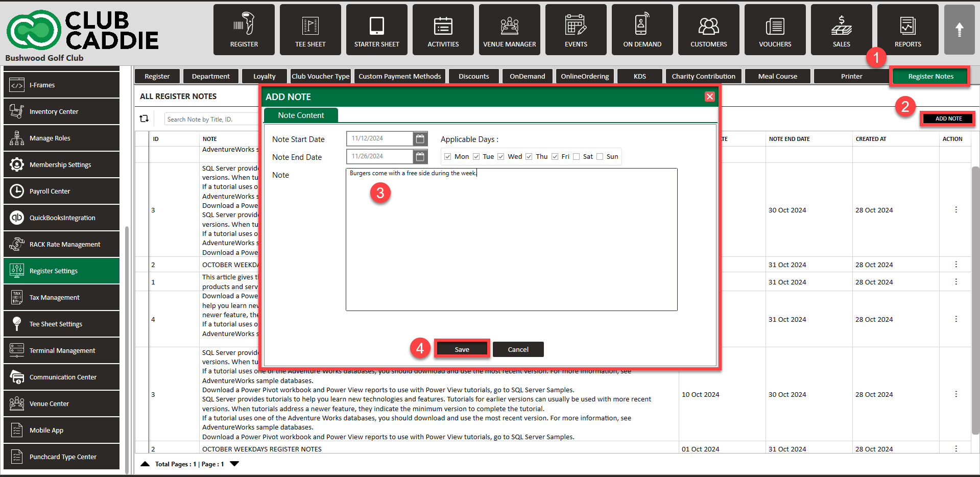Click the ADD NOTE button
980x477 pixels.
coord(948,118)
